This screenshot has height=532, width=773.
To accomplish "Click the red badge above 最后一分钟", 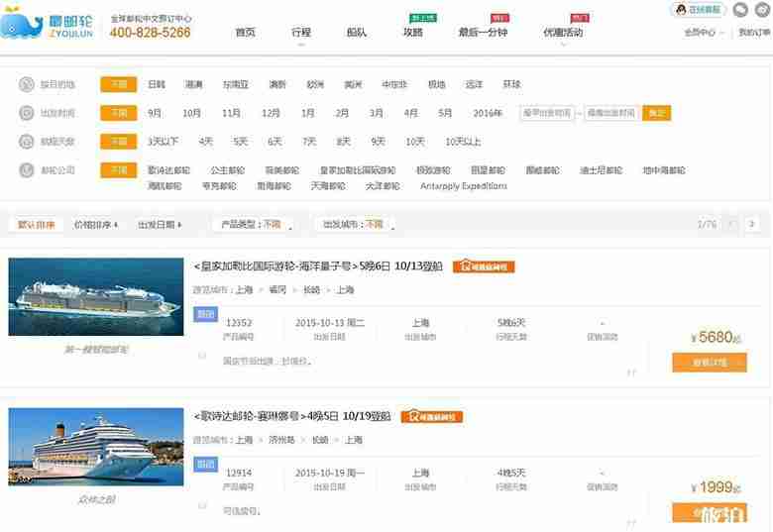I will coord(499,18).
